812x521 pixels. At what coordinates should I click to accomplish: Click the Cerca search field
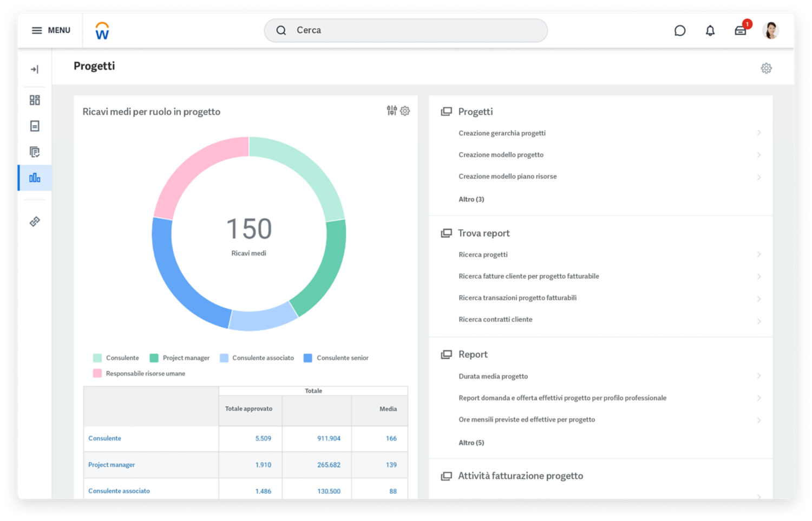(406, 30)
